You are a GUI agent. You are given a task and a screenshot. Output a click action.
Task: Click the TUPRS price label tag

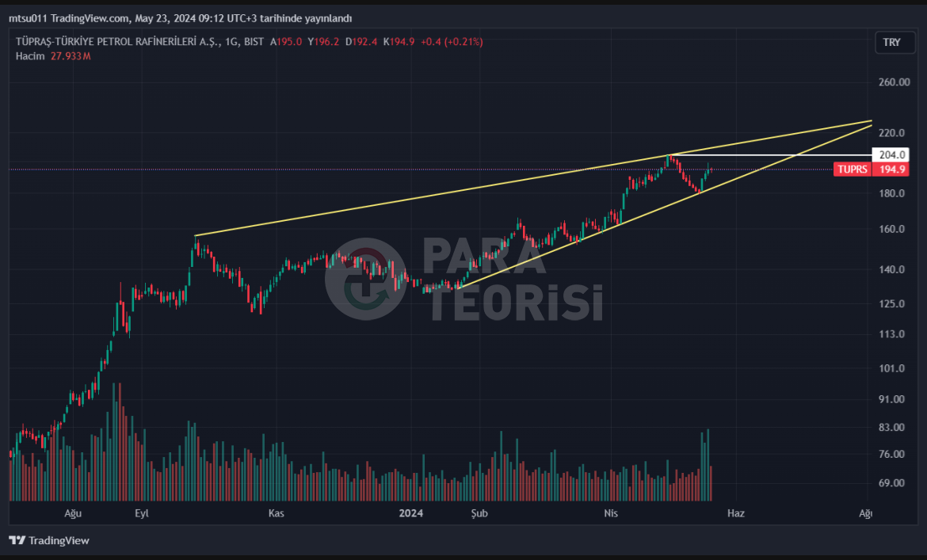tap(852, 170)
